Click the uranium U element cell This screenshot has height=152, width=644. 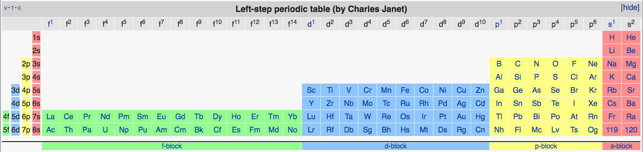click(x=105, y=130)
